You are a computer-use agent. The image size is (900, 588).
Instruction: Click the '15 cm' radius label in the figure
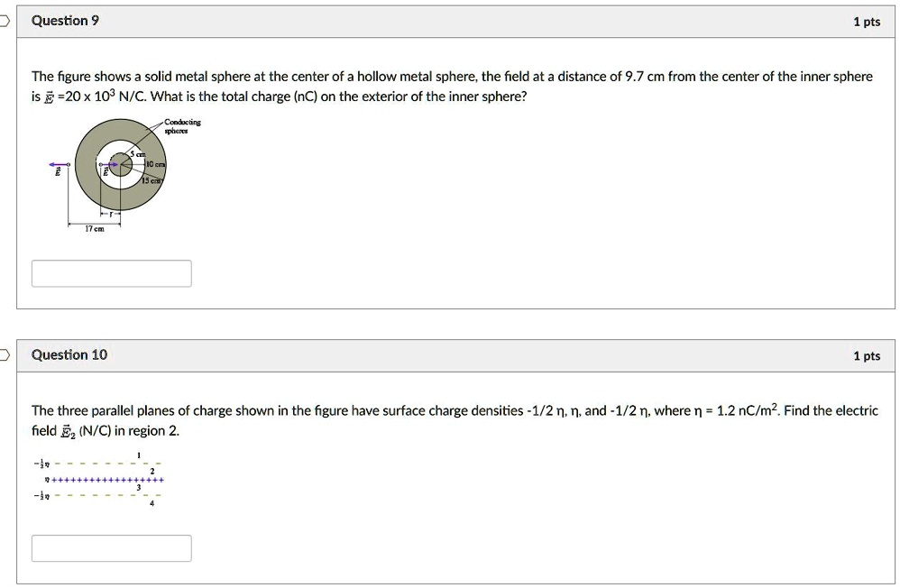151,179
